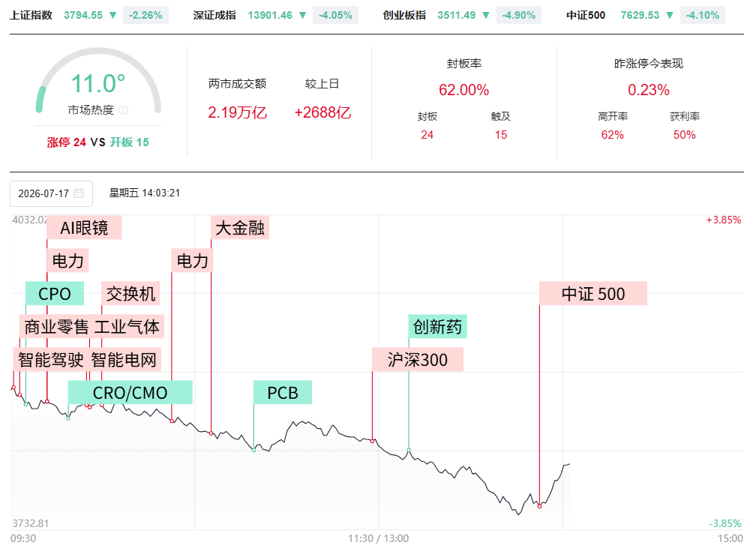Click the AI眼镜 sector tag
This screenshot has width=756, height=551.
click(84, 228)
